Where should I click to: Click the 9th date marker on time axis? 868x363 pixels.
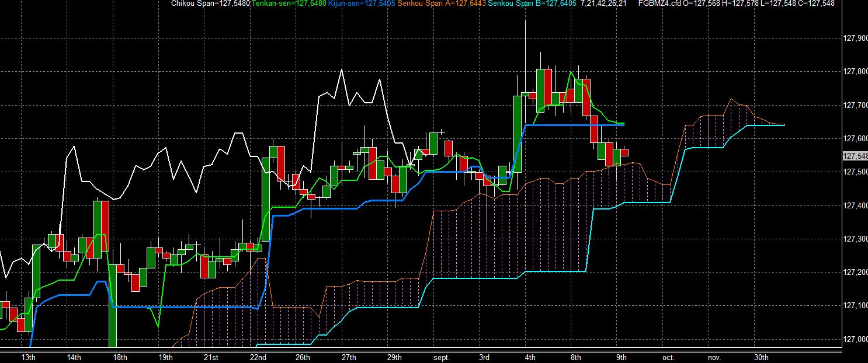tap(622, 357)
